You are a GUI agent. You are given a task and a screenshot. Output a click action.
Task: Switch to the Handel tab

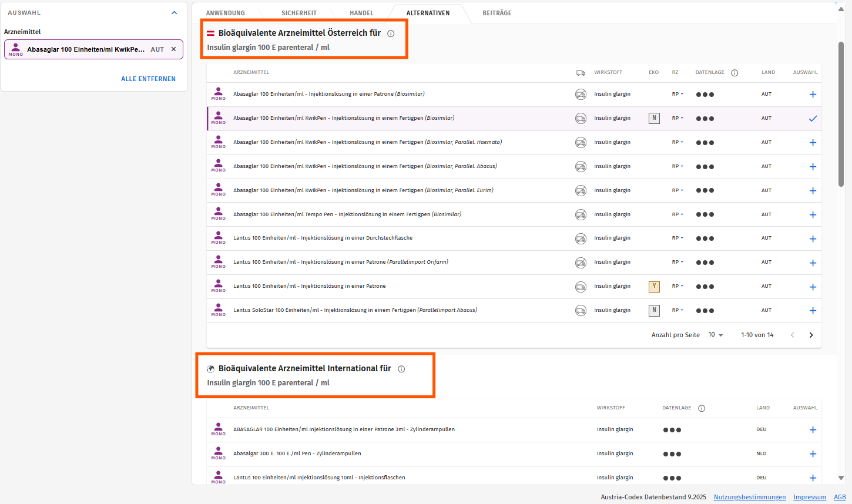[361, 13]
